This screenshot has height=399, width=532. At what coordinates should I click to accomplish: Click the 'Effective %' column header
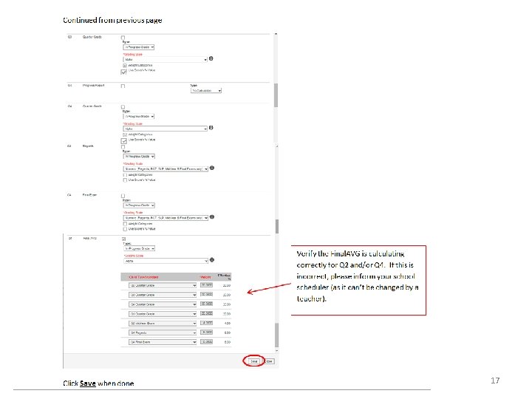(225, 277)
